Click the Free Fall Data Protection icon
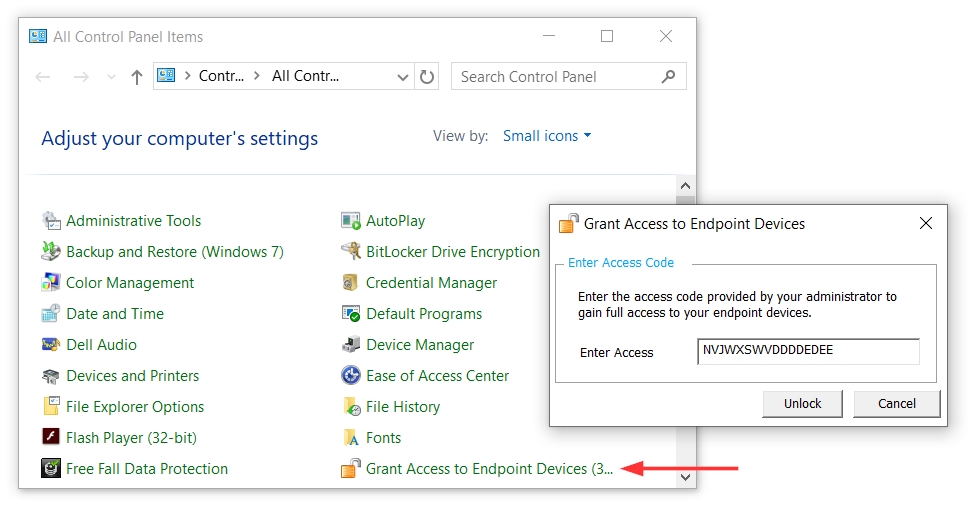 pos(51,469)
